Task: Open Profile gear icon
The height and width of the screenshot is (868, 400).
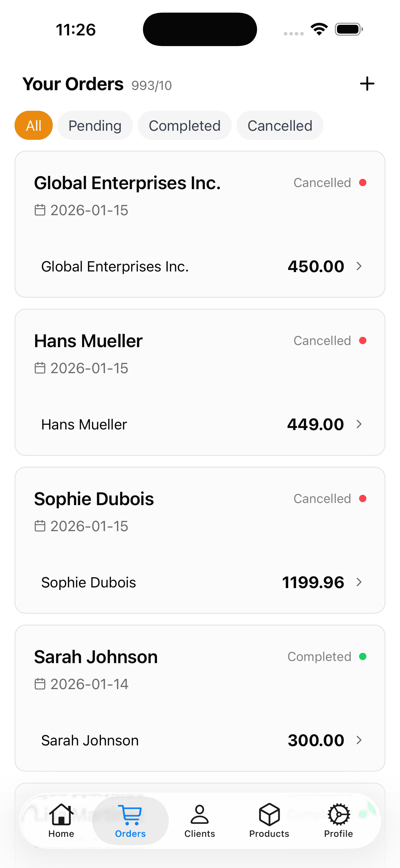Action: tap(338, 814)
